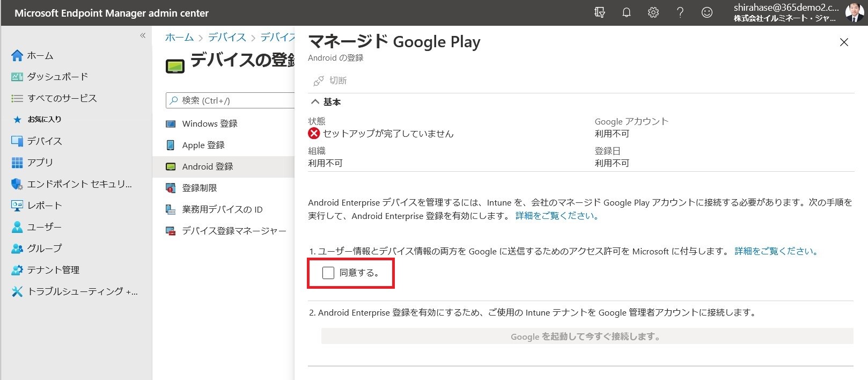Check the 同意する checkbox
The height and width of the screenshot is (380, 868).
coord(328,273)
